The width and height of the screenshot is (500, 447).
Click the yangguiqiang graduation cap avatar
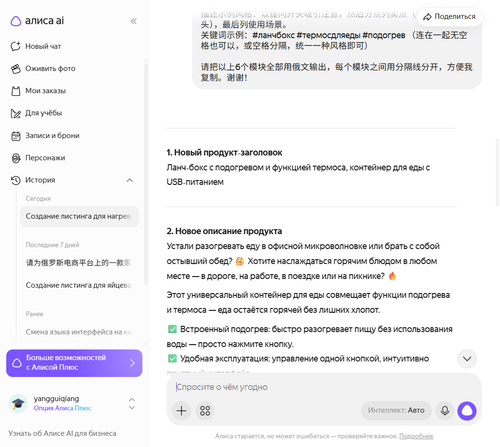18,403
